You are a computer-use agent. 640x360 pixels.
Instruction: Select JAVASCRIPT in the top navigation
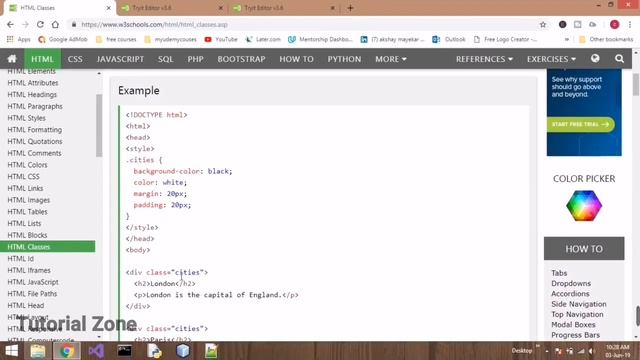point(120,59)
